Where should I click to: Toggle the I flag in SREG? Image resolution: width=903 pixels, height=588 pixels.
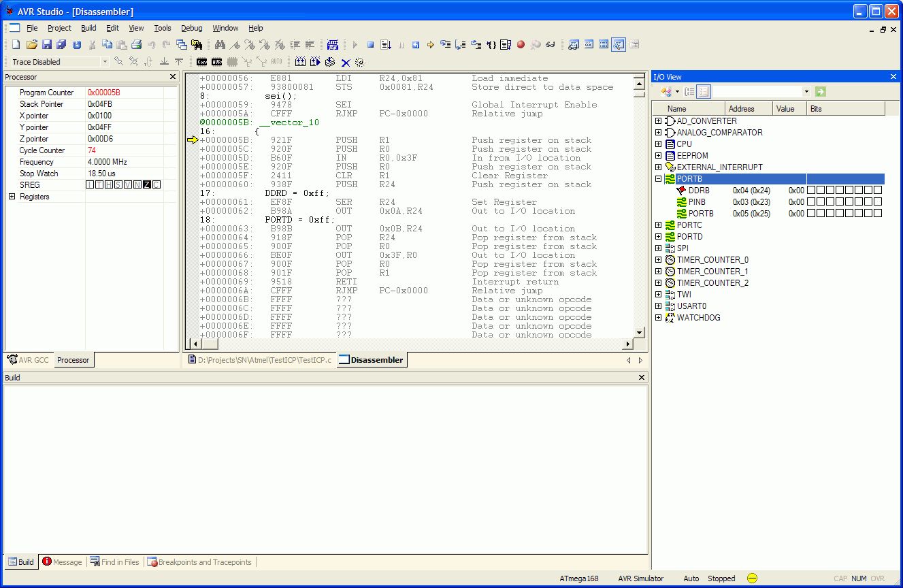(x=91, y=185)
